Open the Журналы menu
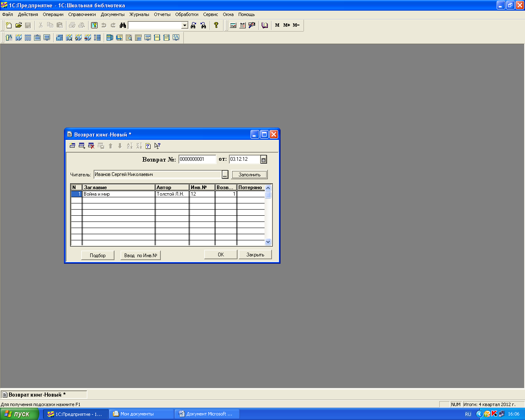This screenshot has height=420, width=525. (x=139, y=14)
